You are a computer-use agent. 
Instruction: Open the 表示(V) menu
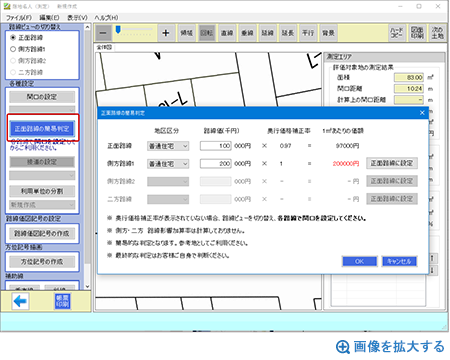click(x=77, y=17)
